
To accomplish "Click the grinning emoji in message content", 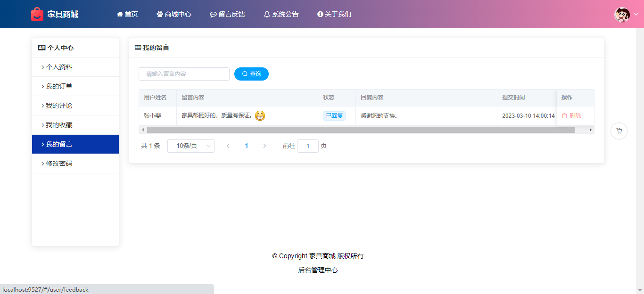I will 260,115.
